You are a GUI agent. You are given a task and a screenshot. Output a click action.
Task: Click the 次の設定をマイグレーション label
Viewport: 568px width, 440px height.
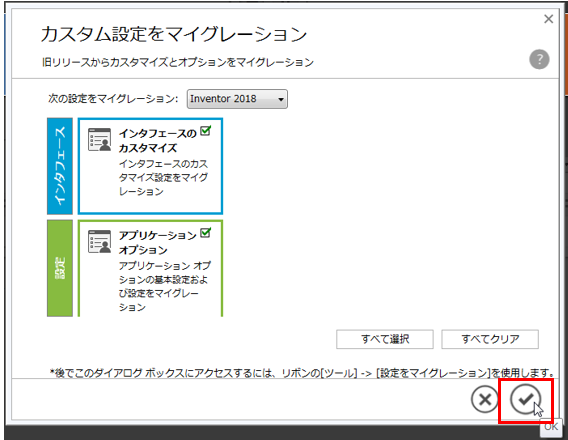(113, 99)
